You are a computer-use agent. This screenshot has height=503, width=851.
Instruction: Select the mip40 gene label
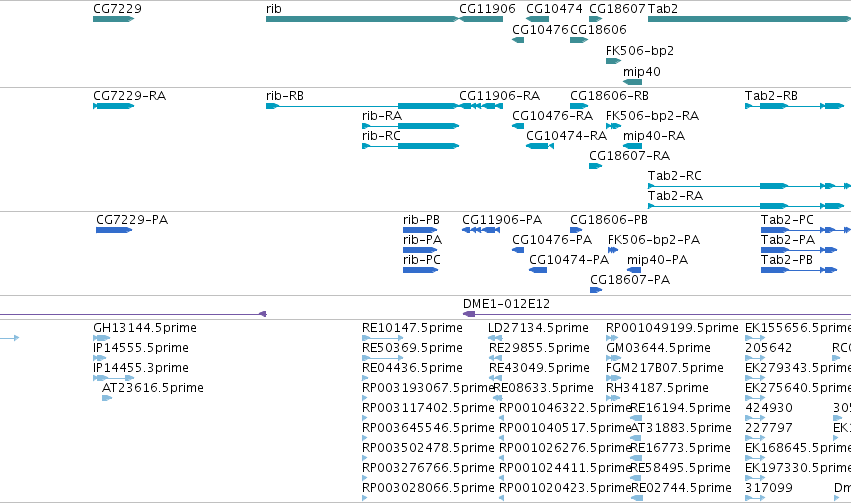tap(642, 72)
